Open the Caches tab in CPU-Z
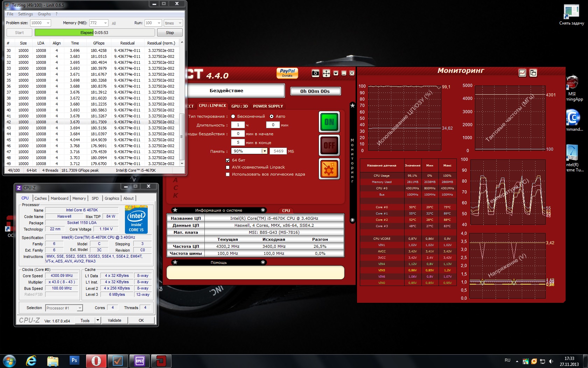 point(40,198)
